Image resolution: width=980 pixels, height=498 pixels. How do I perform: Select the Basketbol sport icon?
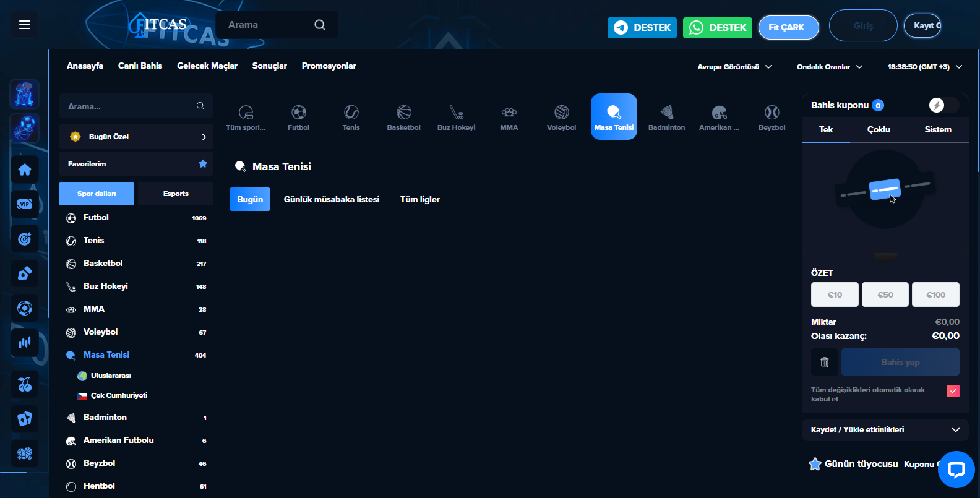tap(403, 117)
